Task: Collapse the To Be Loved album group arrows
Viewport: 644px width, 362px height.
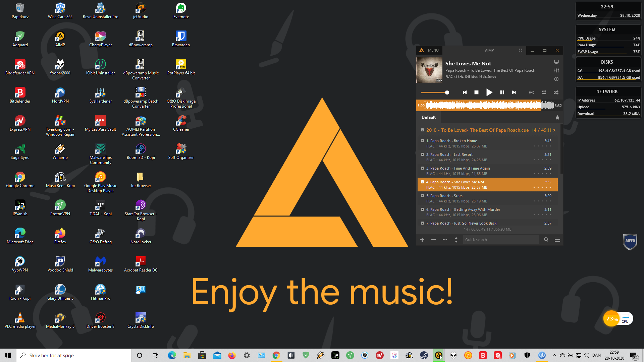Action: coord(554,130)
